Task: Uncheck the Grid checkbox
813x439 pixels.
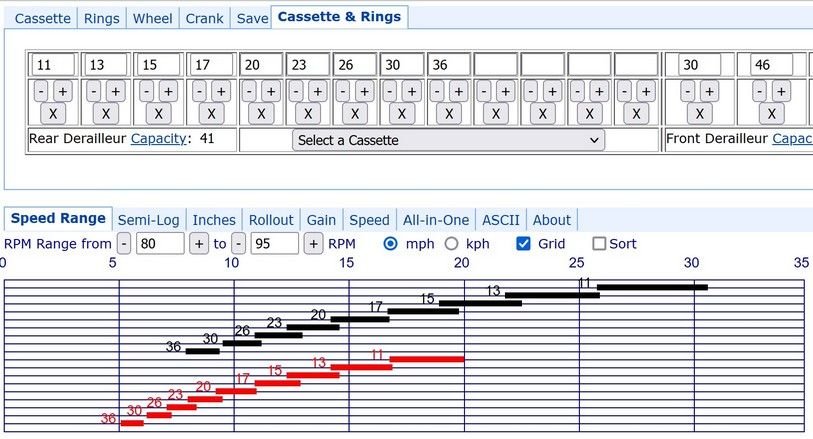Action: click(x=523, y=243)
